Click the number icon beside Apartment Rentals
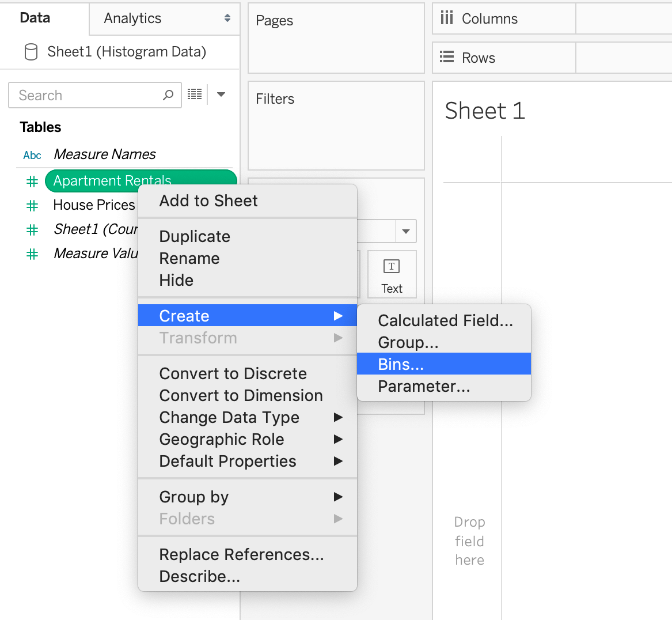The width and height of the screenshot is (672, 620). pyautogui.click(x=32, y=182)
